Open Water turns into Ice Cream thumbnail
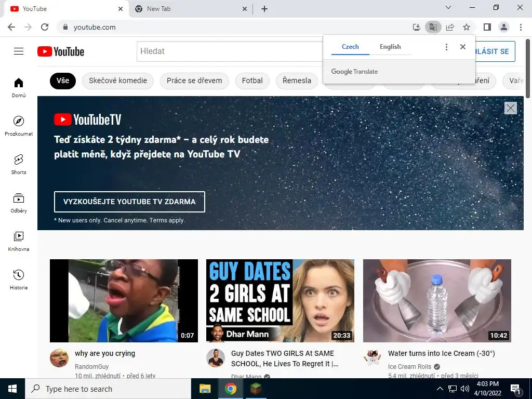Viewport: 532px width, 399px height. [437, 301]
